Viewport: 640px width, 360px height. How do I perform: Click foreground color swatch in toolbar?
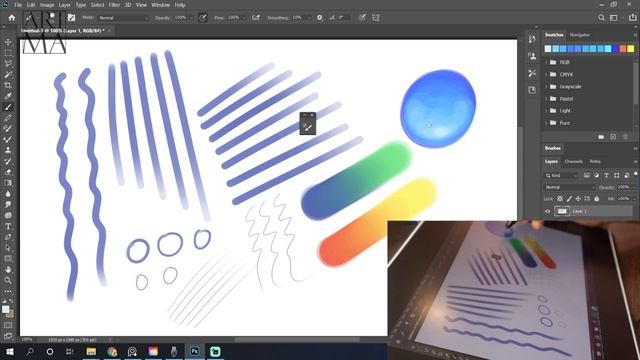click(x=5, y=309)
